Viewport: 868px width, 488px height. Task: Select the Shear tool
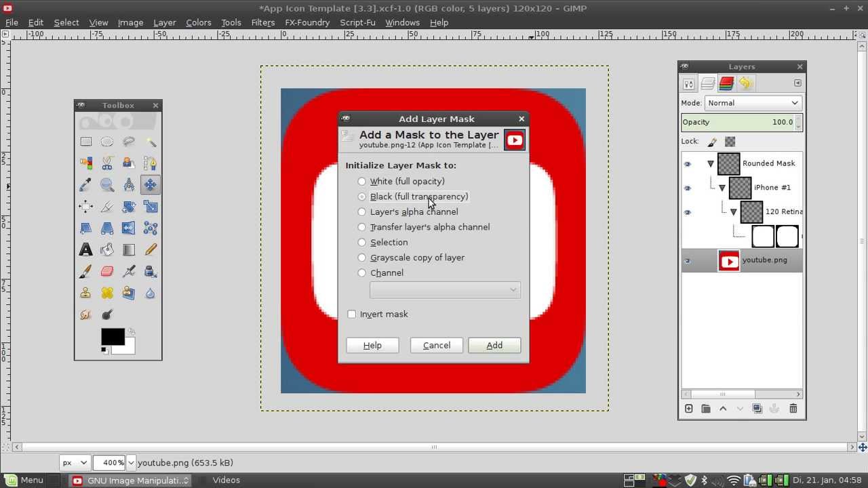click(x=85, y=228)
